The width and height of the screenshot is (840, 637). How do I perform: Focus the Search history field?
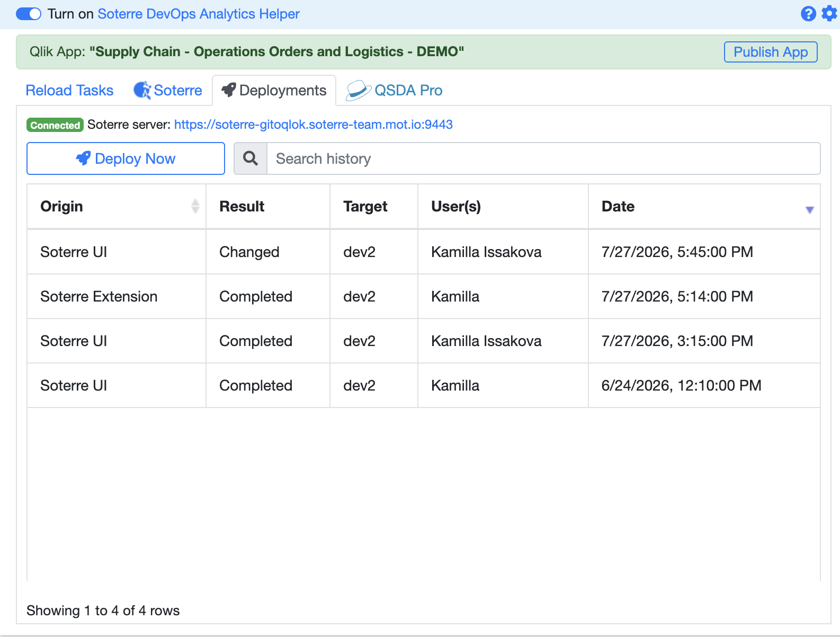click(543, 158)
